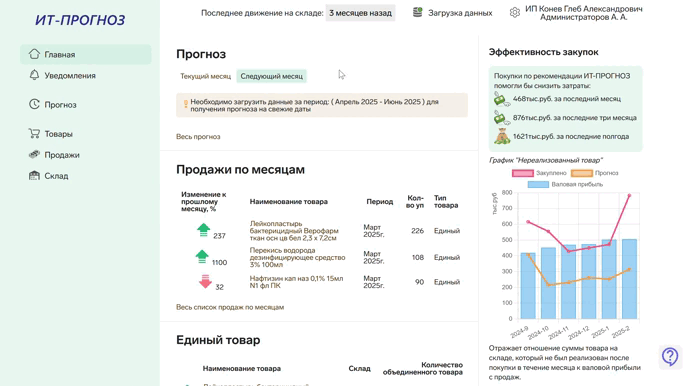The height and width of the screenshot is (386, 696).
Task: Click the quantity value 108
Action: (x=418, y=257)
